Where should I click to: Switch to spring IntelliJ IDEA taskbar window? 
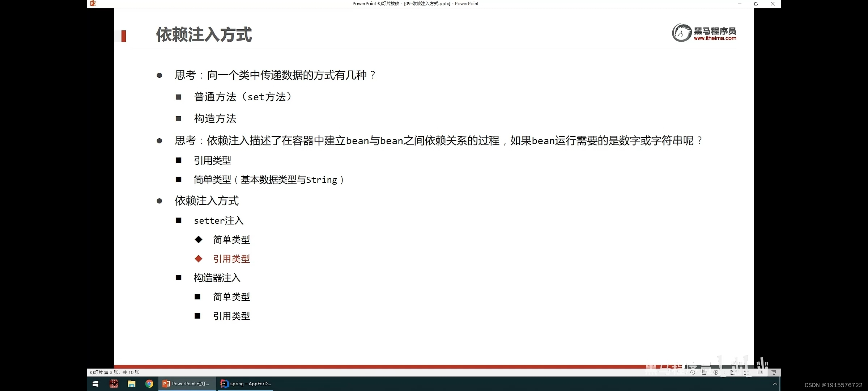point(246,384)
